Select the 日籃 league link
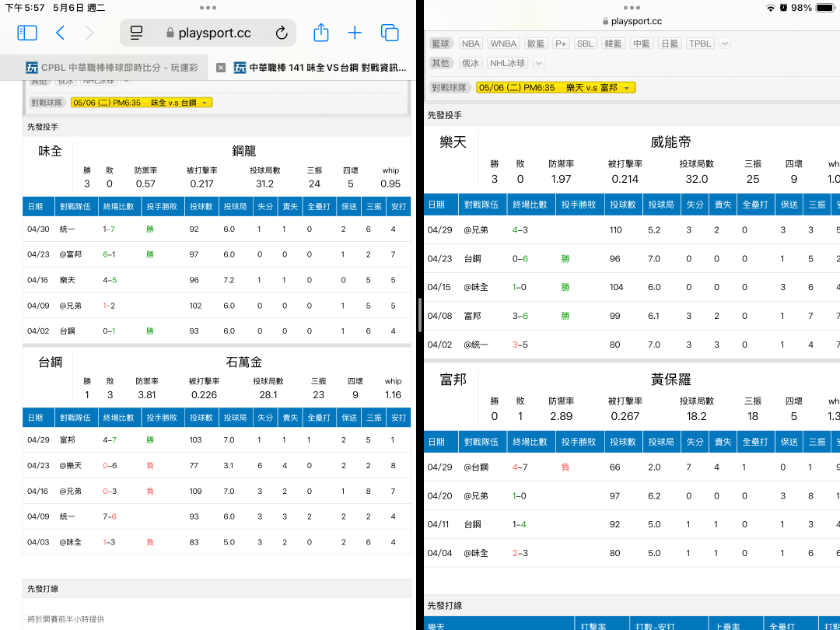This screenshot has width=840, height=630. 669,44
